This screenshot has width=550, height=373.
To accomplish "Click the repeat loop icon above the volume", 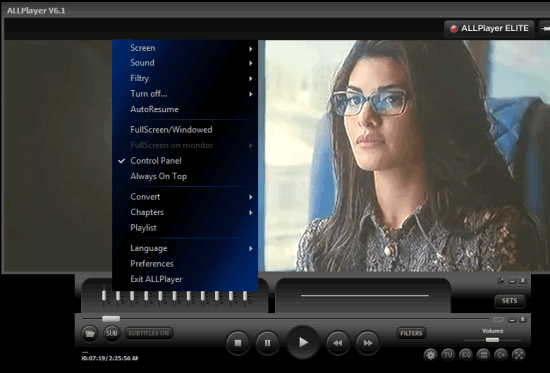I will coord(498,320).
